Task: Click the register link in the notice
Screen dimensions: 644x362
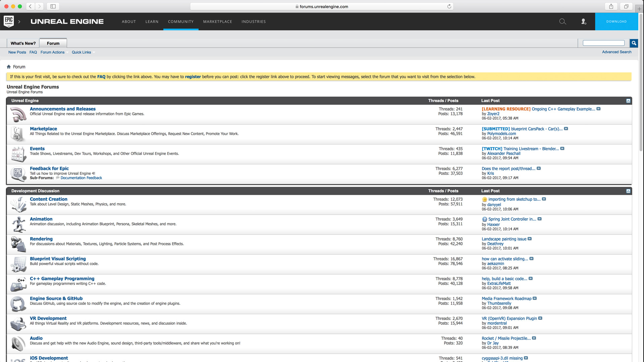Action: 193,76
